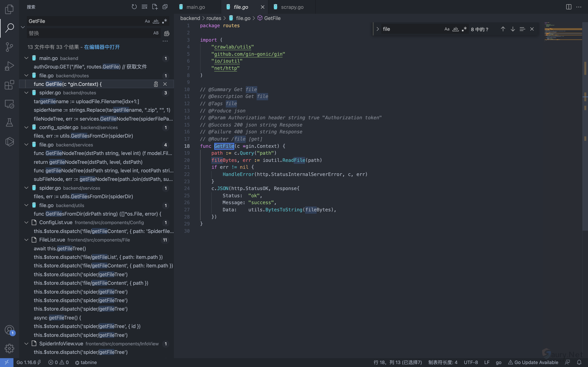Switch to the scrapy.go tab

[292, 7]
